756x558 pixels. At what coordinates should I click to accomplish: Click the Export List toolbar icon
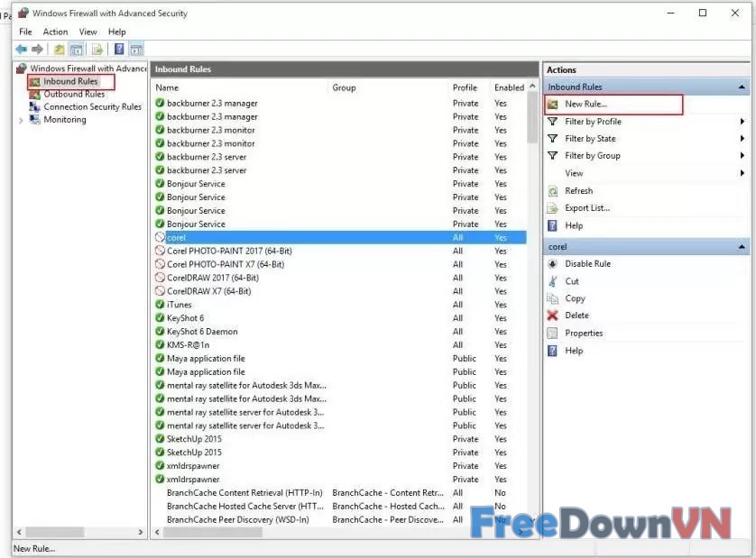click(x=97, y=49)
